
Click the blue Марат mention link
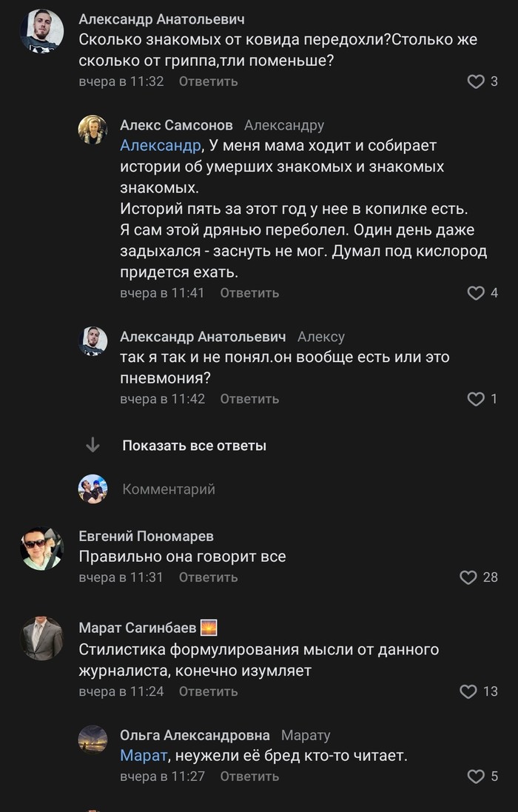point(144,756)
